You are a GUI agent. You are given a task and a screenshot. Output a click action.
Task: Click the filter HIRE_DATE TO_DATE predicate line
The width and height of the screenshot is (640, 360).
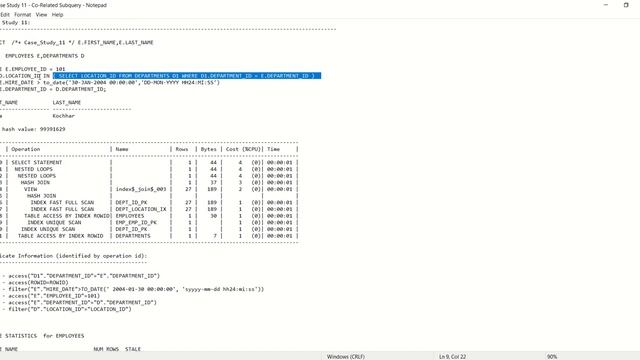pos(136,289)
